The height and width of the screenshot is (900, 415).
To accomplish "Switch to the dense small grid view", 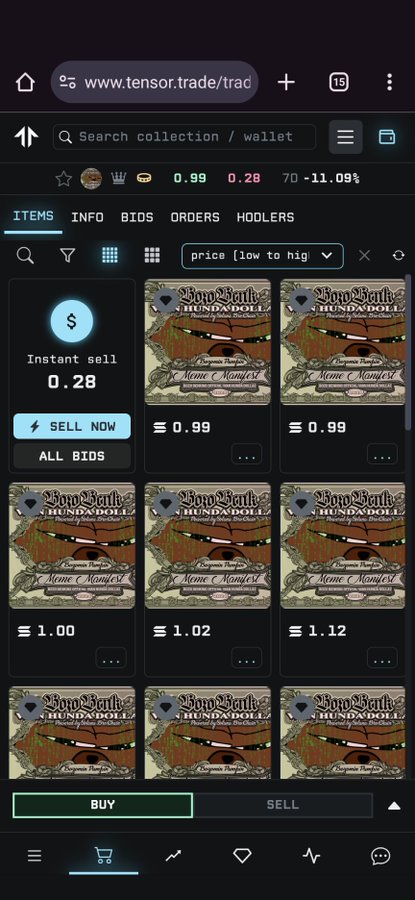I will [x=110, y=255].
